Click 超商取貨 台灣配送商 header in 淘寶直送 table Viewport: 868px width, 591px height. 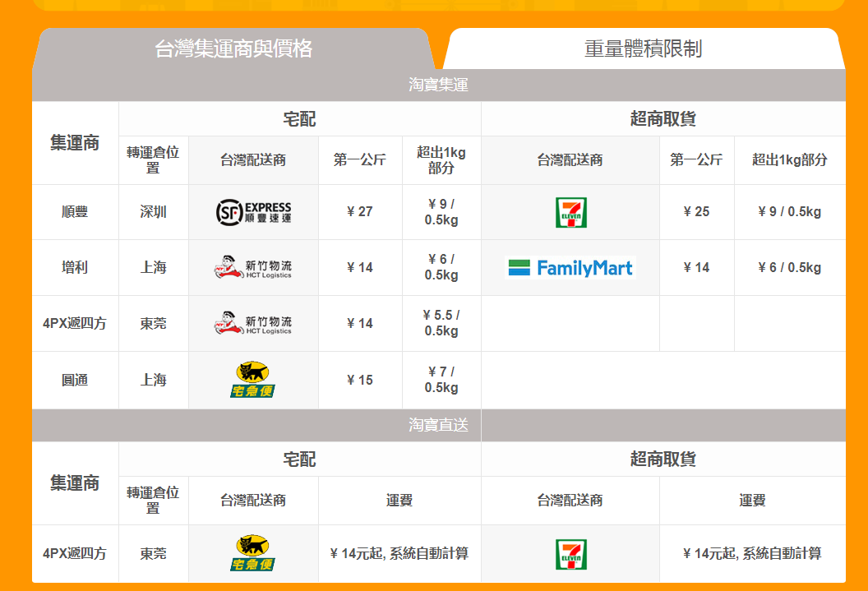coord(570,501)
